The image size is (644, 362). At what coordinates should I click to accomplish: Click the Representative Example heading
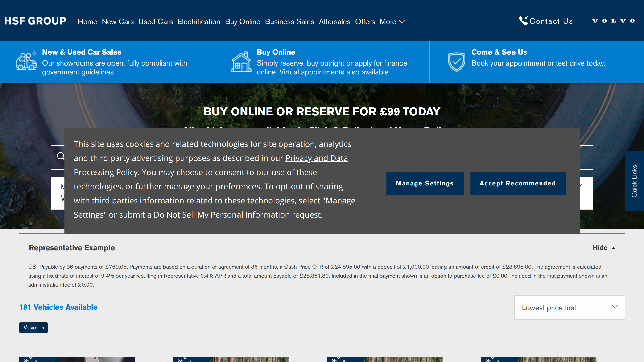pyautogui.click(x=72, y=248)
